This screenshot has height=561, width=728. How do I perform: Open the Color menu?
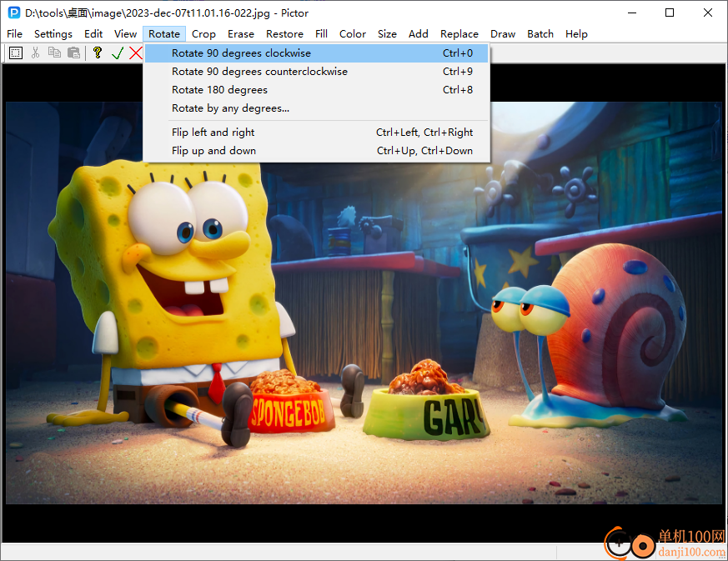click(x=353, y=34)
